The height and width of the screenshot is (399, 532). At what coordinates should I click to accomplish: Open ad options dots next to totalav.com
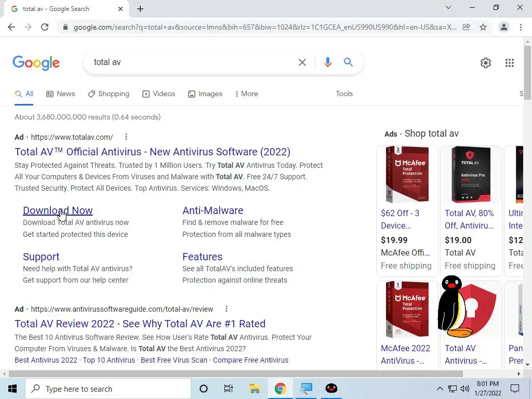coord(126,137)
